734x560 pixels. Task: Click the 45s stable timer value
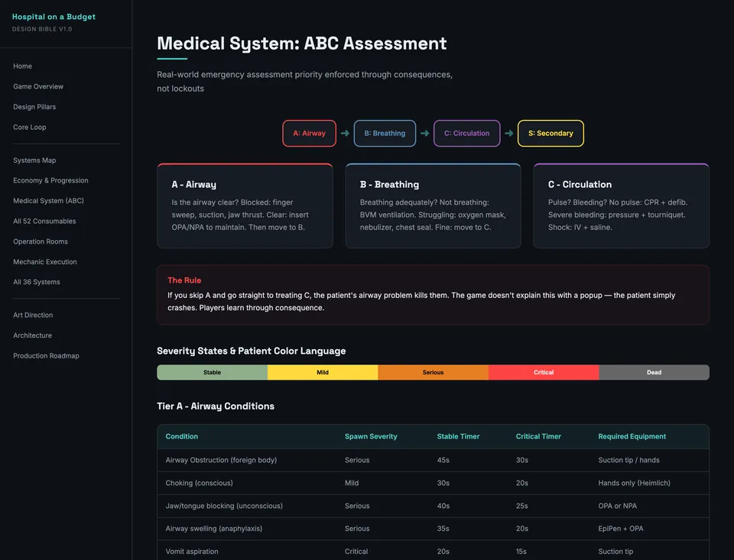point(443,461)
